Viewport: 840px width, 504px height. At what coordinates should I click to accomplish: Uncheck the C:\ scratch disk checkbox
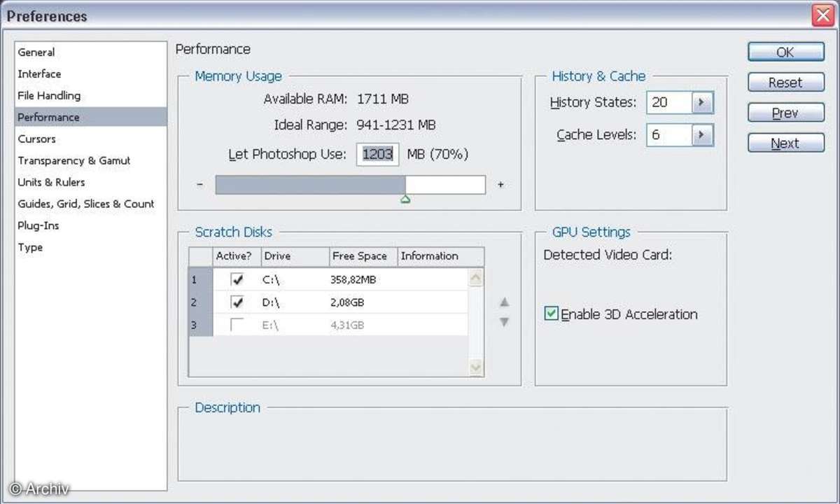pyautogui.click(x=238, y=280)
